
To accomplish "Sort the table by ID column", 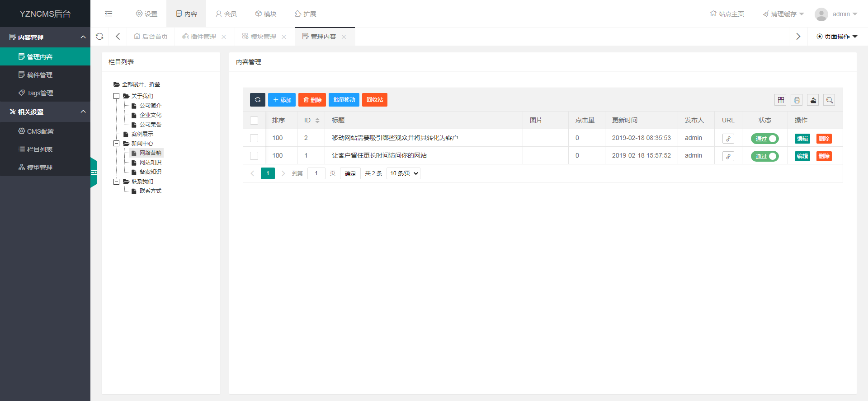I will coord(317,121).
